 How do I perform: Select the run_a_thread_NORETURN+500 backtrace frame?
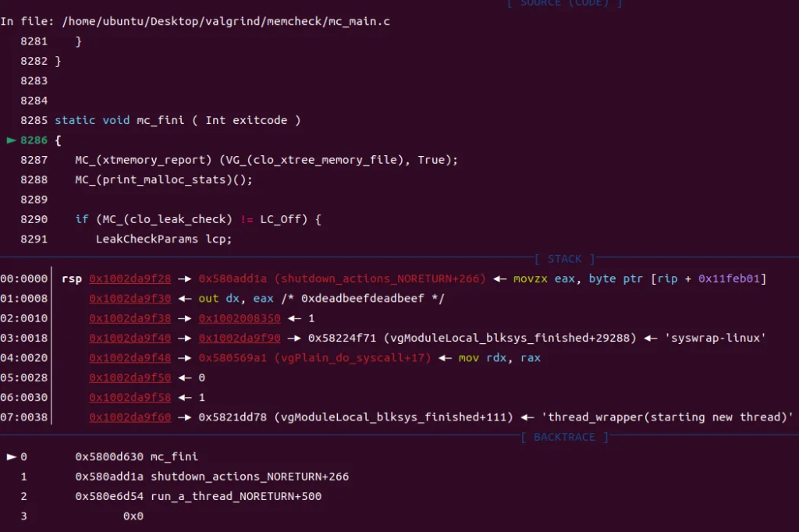click(x=236, y=496)
